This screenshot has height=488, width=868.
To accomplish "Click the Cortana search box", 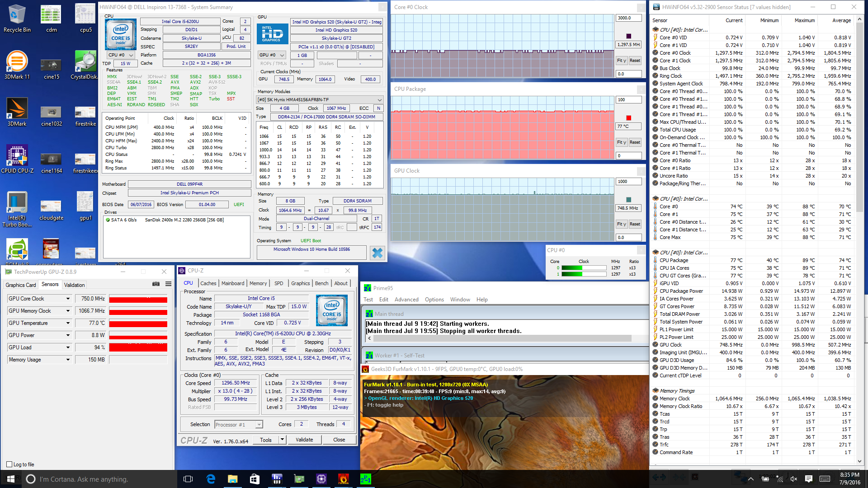I will 99,479.
